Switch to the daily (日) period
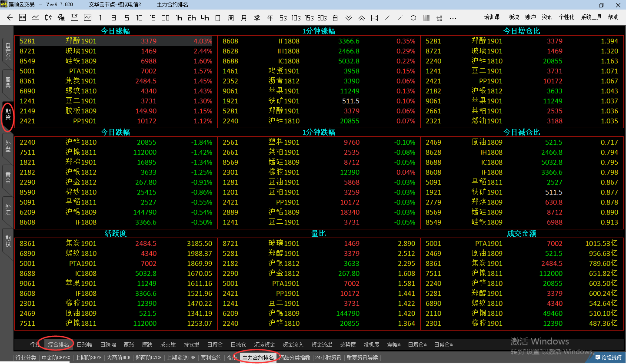 [x=218, y=18]
